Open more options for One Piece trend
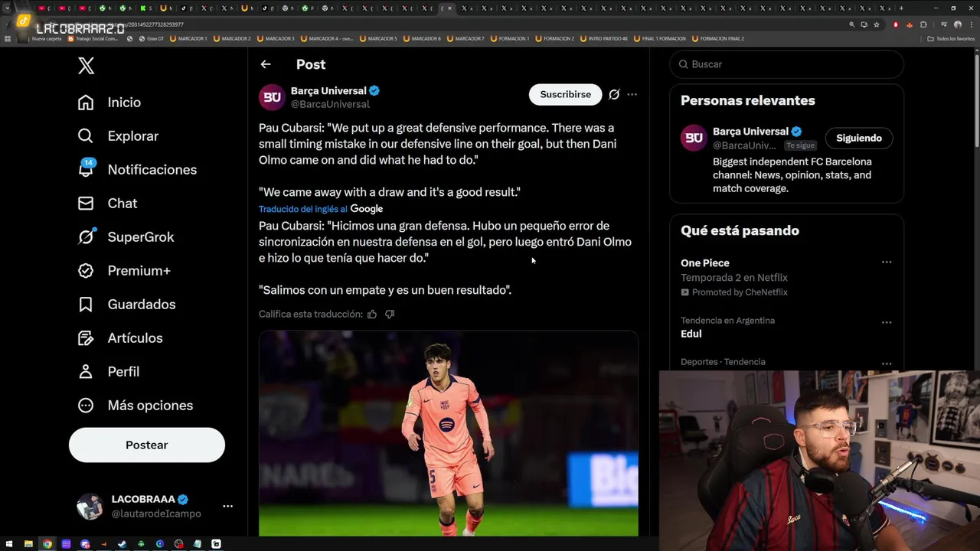 click(x=887, y=262)
